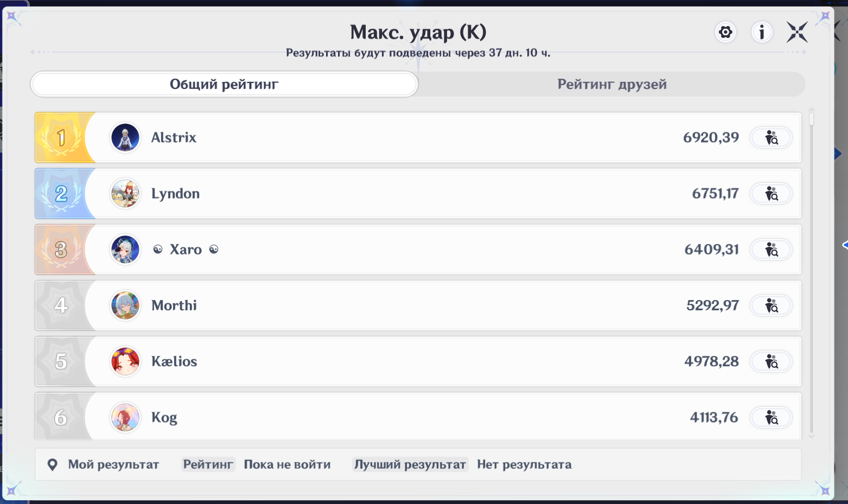Click Xaro's avatar thumbnail
The image size is (848, 504).
[125, 250]
